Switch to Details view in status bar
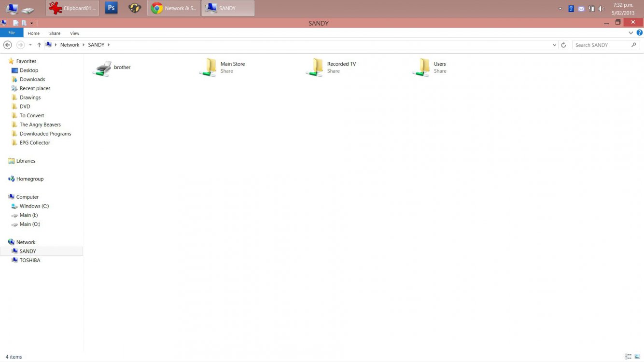Viewport: 644px width, 362px height. click(628, 357)
